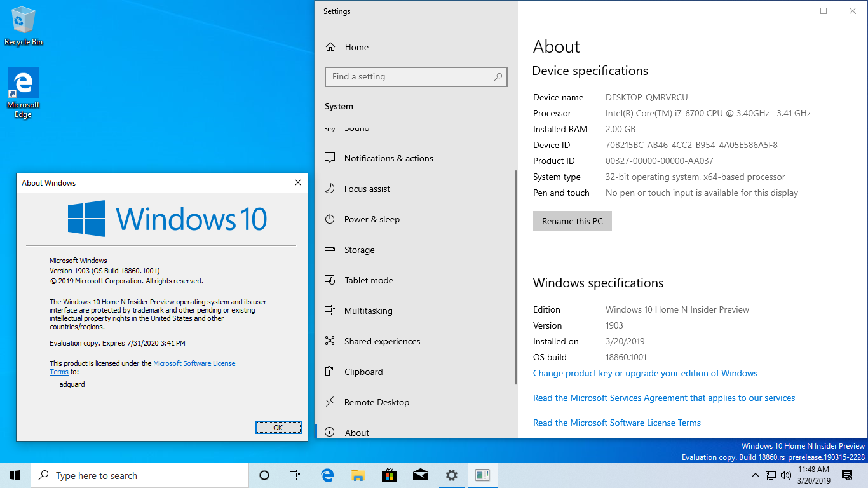This screenshot has width=868, height=488.
Task: Click the licensee name adguard
Action: [72, 384]
